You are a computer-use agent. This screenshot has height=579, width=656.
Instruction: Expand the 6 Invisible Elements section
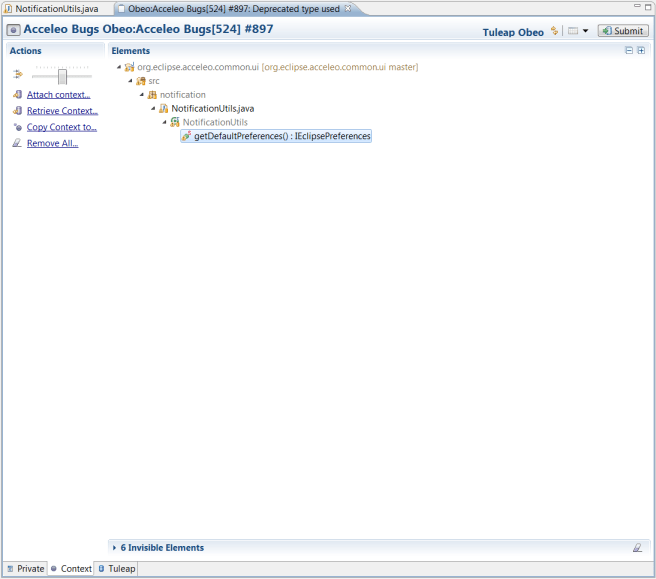click(x=115, y=548)
